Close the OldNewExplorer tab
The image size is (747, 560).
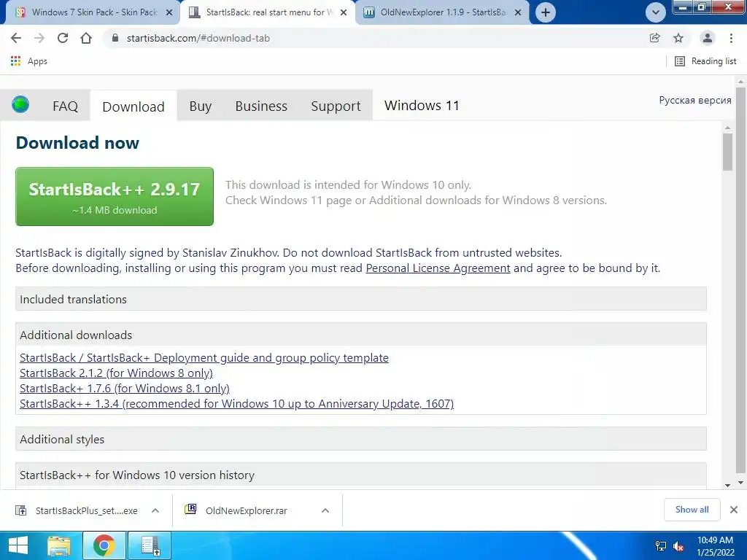coord(518,12)
